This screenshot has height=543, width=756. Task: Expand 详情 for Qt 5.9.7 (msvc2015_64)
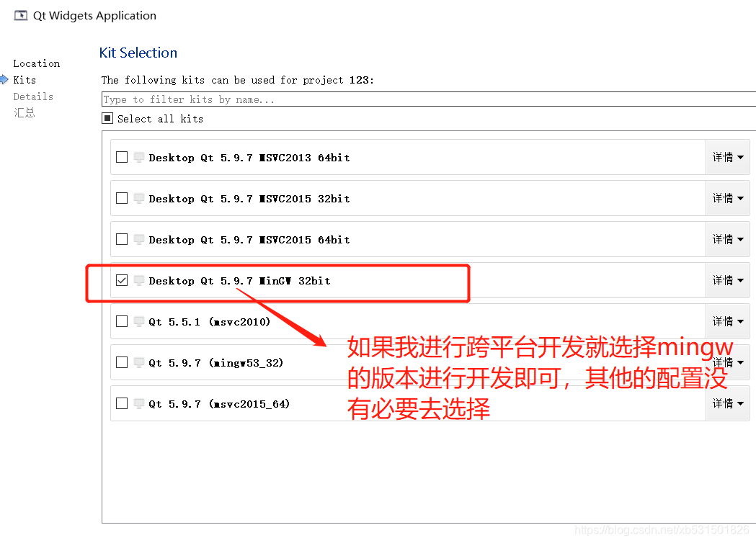point(728,403)
